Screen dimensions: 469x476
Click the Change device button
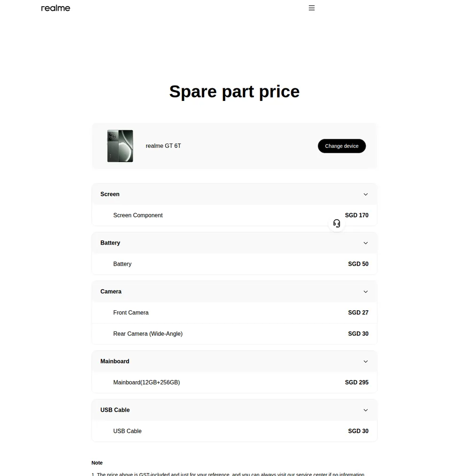coord(341,146)
